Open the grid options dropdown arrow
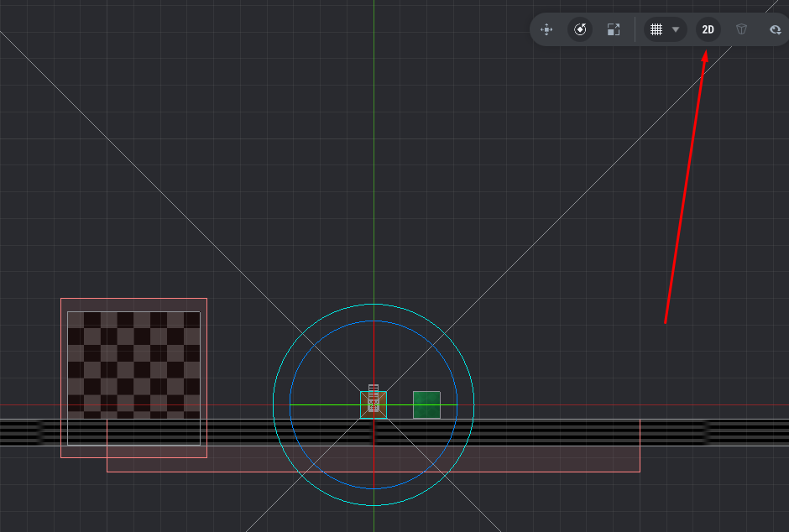This screenshot has height=532, width=789. pos(676,29)
